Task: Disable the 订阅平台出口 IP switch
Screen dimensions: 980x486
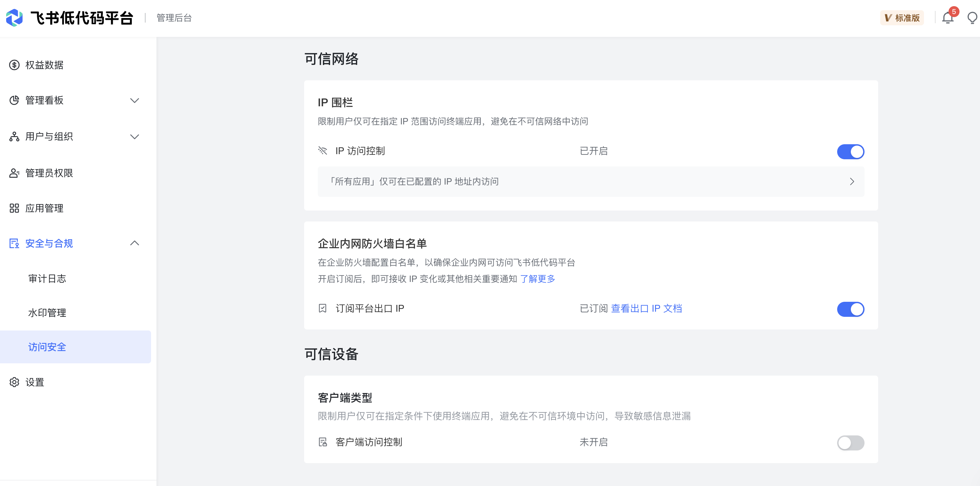Action: (x=850, y=309)
